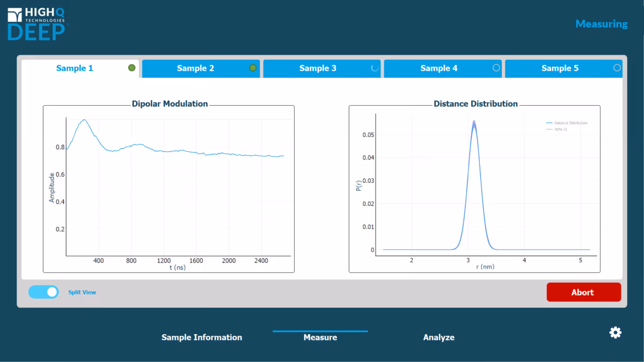Go to Sample Information page
Screen dimensions: 644x362
coord(202,337)
